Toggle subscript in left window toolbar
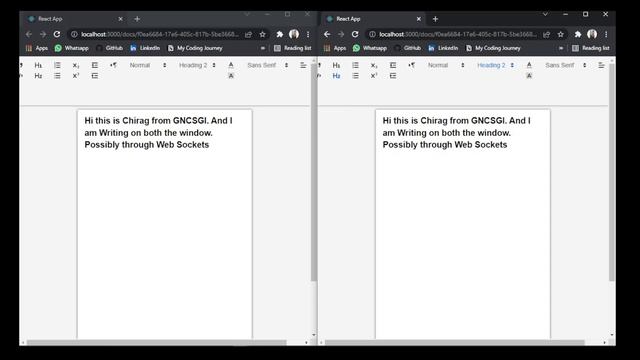640x360 pixels. [76, 65]
